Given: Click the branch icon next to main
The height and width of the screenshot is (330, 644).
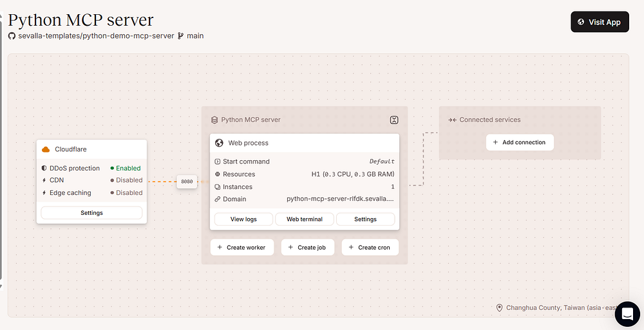Looking at the screenshot, I should [180, 36].
